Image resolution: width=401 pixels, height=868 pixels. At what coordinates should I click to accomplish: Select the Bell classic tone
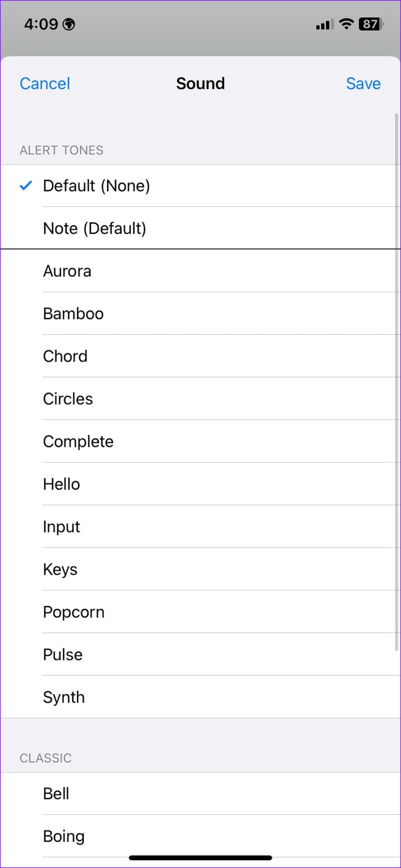click(x=200, y=793)
